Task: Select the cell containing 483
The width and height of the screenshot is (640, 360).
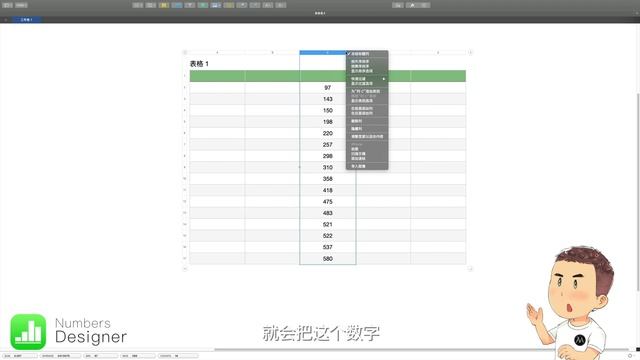Action: 328,213
